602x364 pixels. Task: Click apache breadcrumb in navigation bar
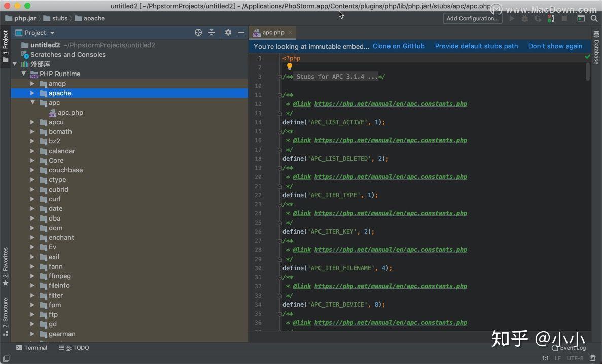90,18
